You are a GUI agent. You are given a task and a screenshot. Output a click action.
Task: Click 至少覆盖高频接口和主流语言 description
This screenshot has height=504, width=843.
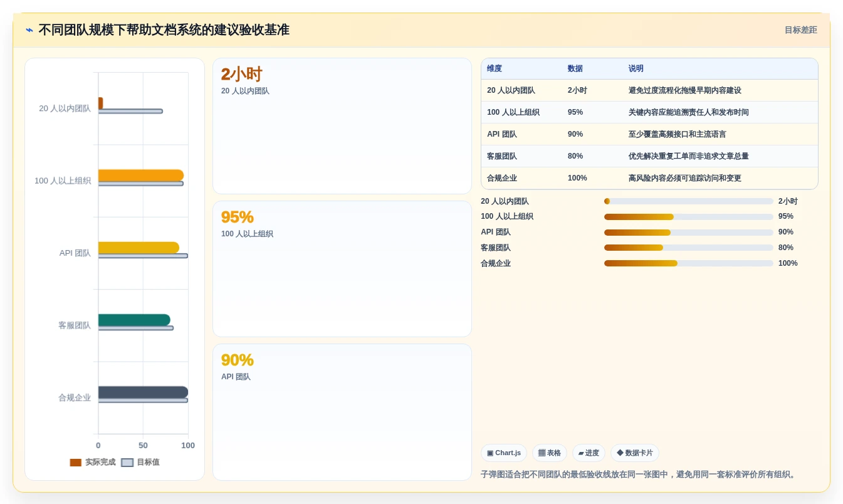[x=678, y=135]
